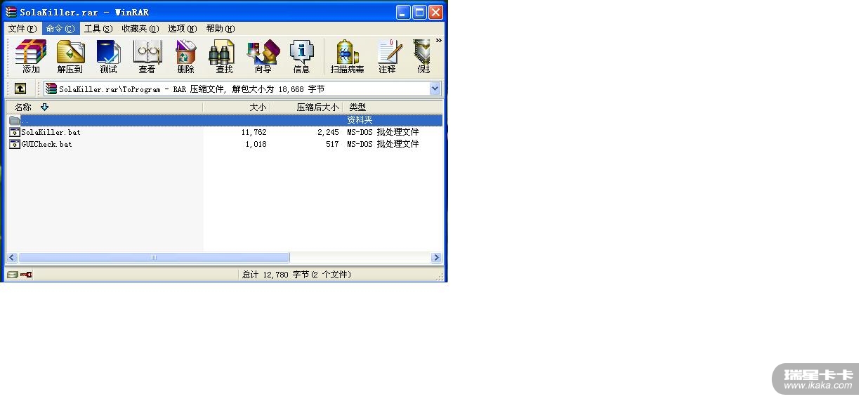This screenshot has height=399, width=868.
Task: Go up one folder level button
Action: (x=20, y=89)
